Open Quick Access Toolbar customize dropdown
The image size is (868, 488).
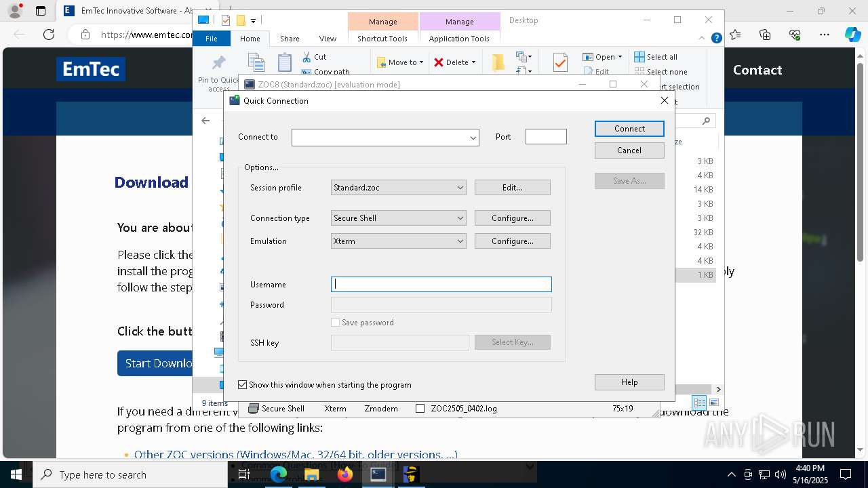pyautogui.click(x=253, y=20)
